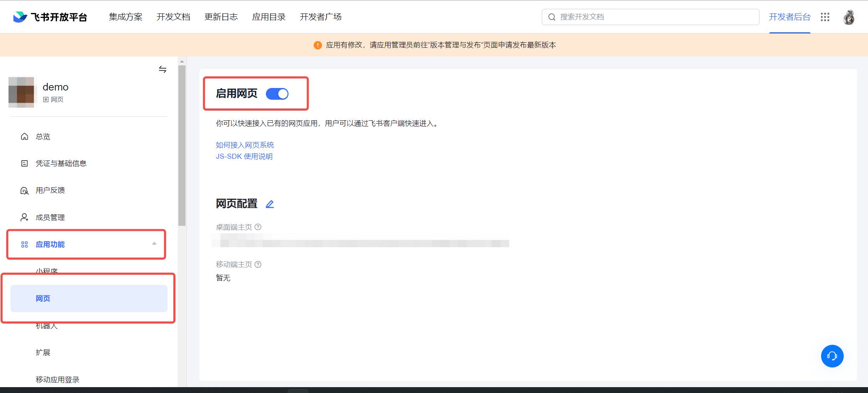The width and height of the screenshot is (868, 393).
Task: Open the app grid launcher icon
Action: tap(825, 17)
